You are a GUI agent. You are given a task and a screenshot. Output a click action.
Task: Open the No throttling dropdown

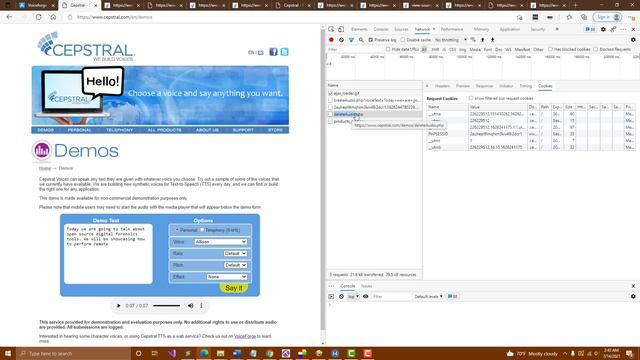pos(451,40)
